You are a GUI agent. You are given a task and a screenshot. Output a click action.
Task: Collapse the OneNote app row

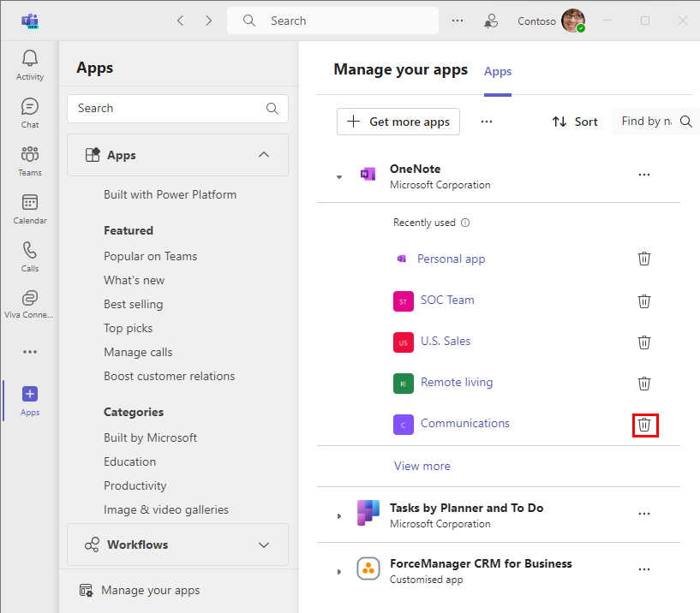(339, 176)
